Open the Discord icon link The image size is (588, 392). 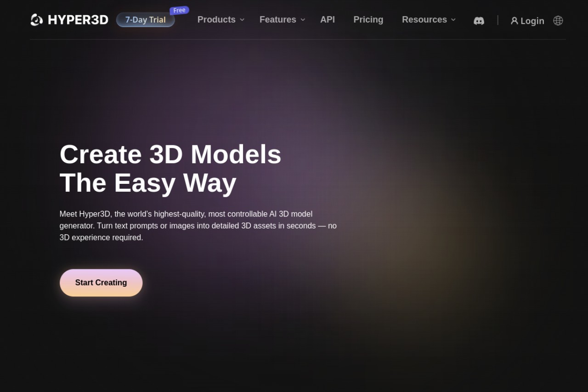click(x=479, y=21)
